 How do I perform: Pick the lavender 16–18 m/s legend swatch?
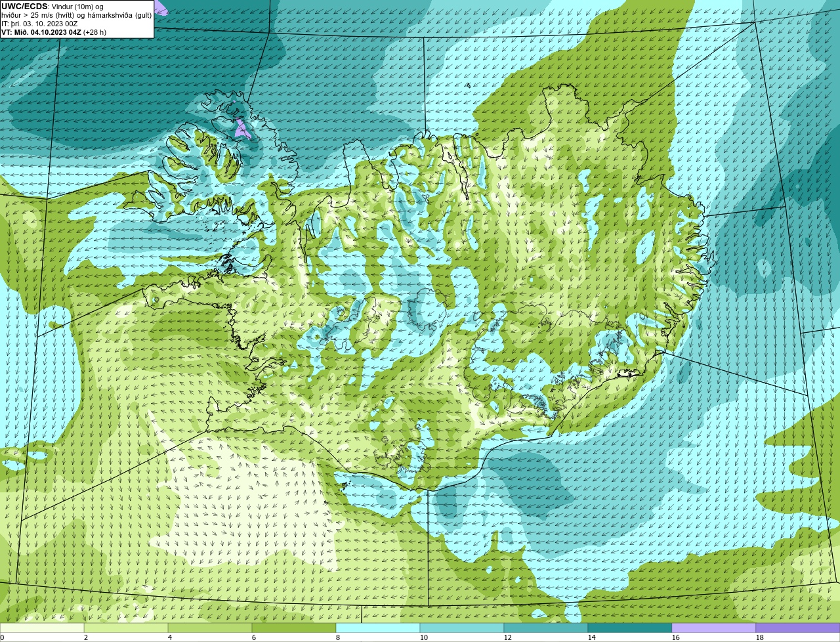tap(714, 628)
